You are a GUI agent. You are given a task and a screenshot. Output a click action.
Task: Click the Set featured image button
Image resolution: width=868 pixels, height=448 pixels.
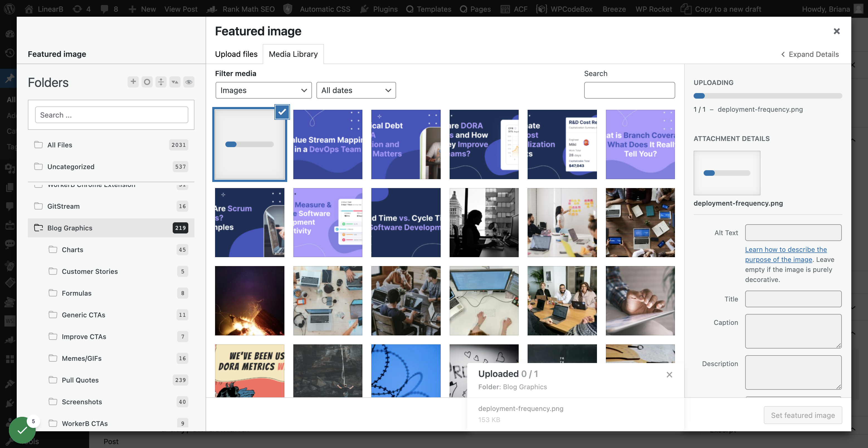pyautogui.click(x=803, y=415)
